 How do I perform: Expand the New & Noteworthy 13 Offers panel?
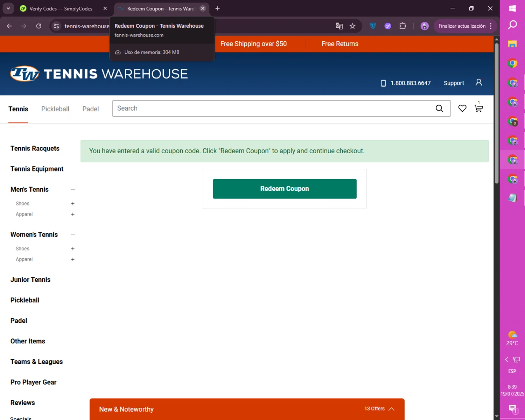(x=247, y=409)
